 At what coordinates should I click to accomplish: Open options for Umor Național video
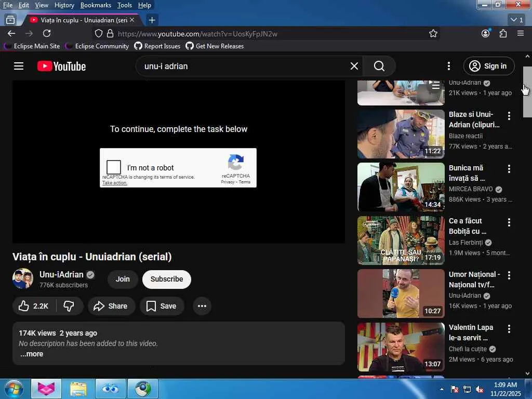click(x=509, y=275)
